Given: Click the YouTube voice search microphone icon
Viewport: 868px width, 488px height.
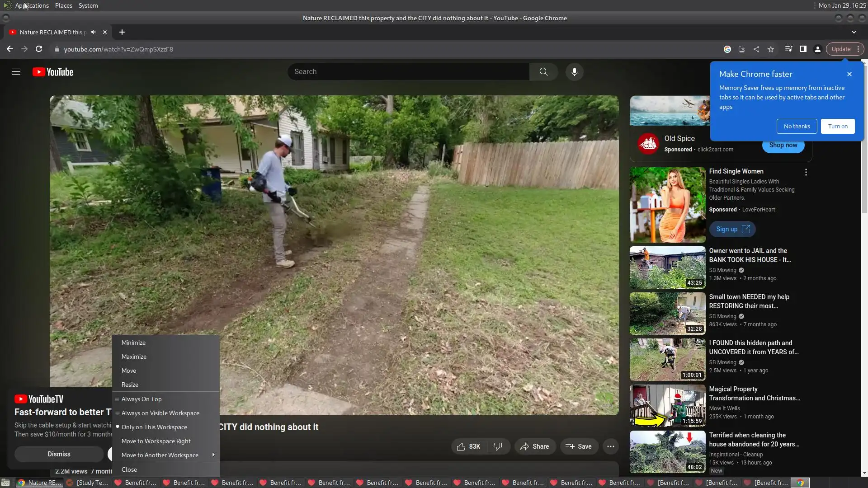Looking at the screenshot, I should coord(574,72).
